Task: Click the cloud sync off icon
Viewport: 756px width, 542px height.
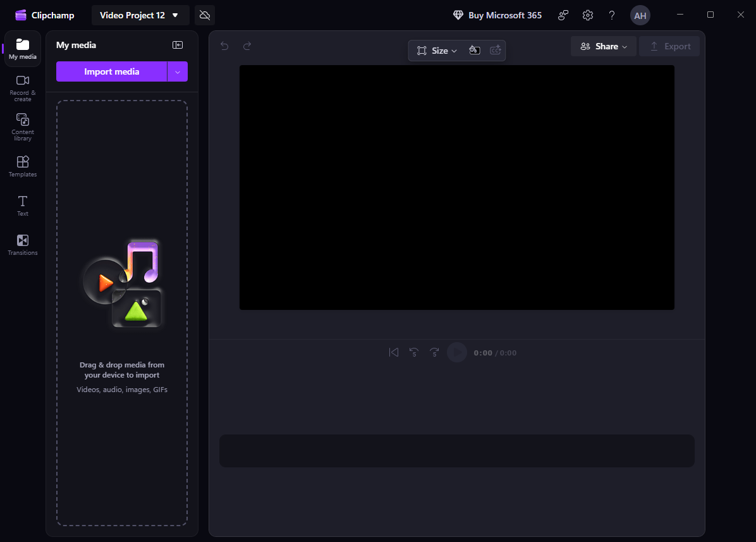Action: [x=205, y=15]
